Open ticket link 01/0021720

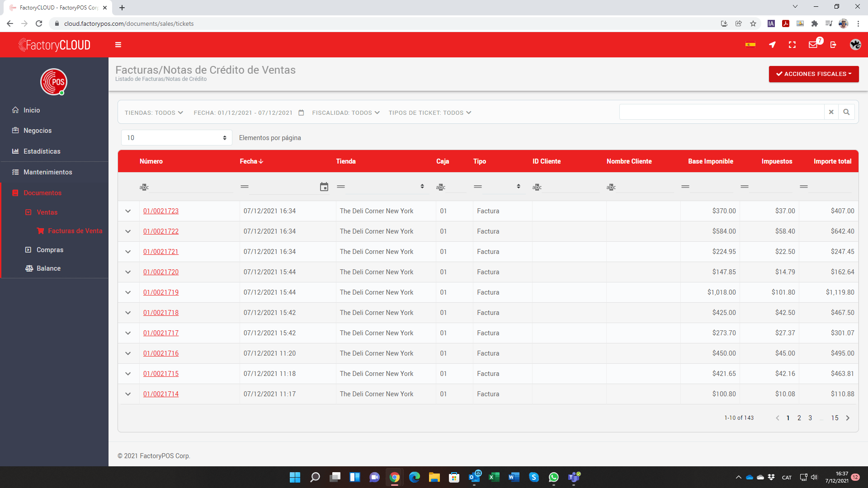coord(161,272)
